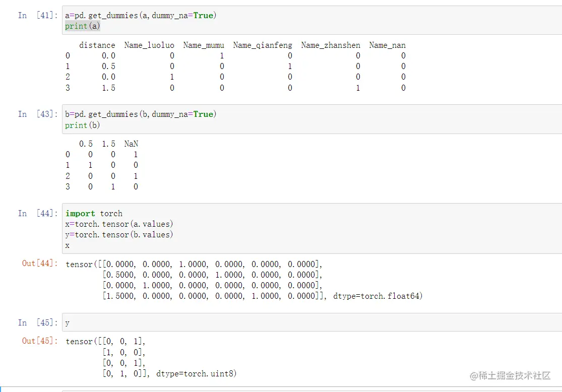This screenshot has height=392, width=562.
Task: Click the 'Name_qianfeng' column header
Action: coord(263,45)
